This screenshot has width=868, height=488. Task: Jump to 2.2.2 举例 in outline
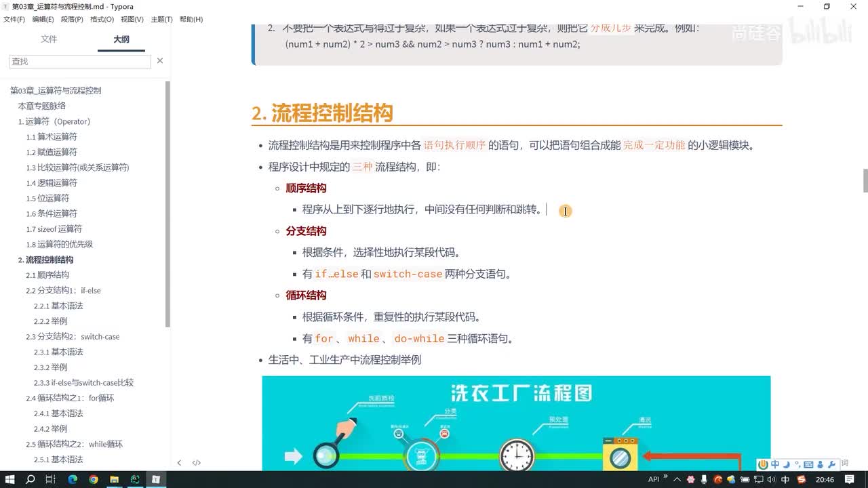point(50,321)
